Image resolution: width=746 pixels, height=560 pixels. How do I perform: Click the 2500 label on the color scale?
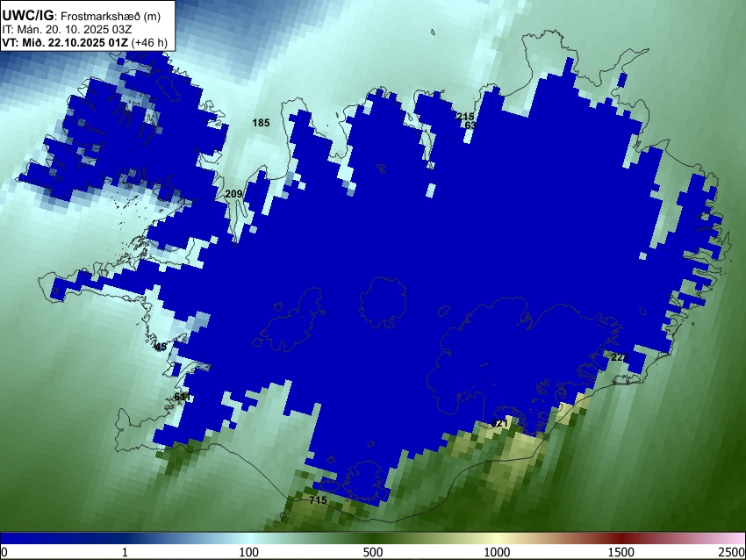coord(732,552)
